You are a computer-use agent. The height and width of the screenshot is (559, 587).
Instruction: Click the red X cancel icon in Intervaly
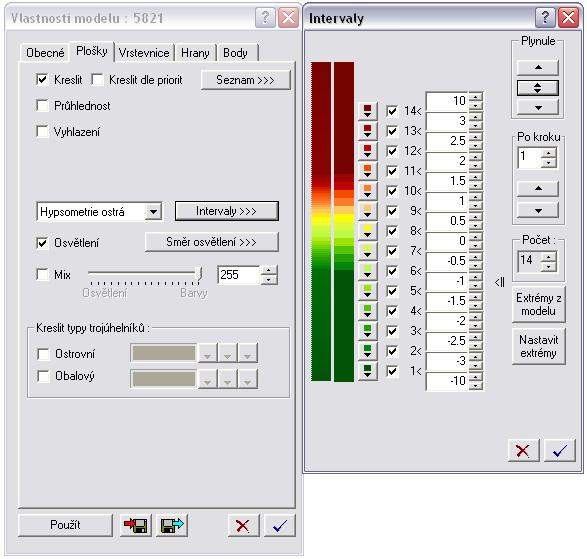click(523, 450)
